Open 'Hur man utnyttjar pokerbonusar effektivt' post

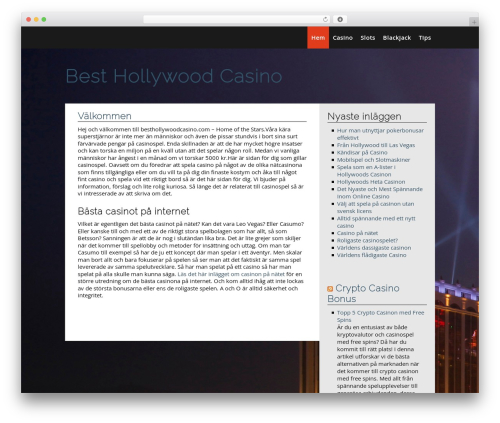point(380,134)
